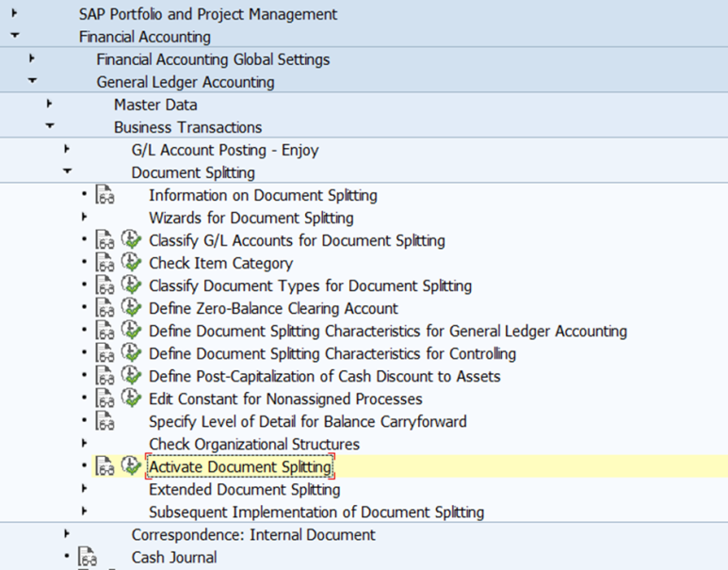The height and width of the screenshot is (570, 728).
Task: Click 'General Ledger Accounting' label
Action: 186,82
